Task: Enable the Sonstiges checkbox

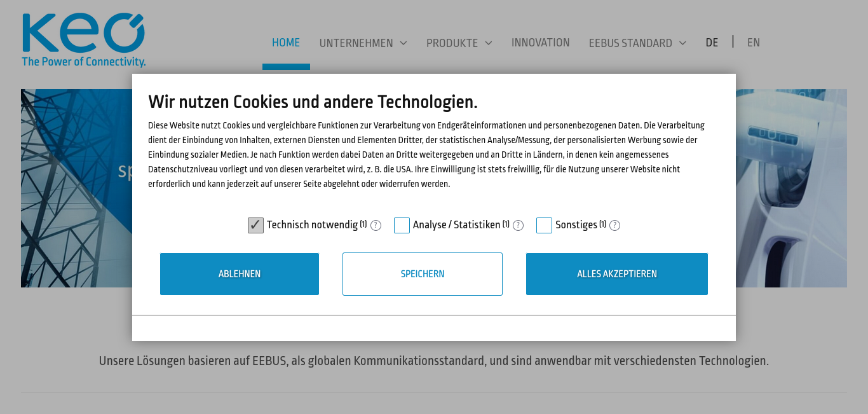Action: 544,225
